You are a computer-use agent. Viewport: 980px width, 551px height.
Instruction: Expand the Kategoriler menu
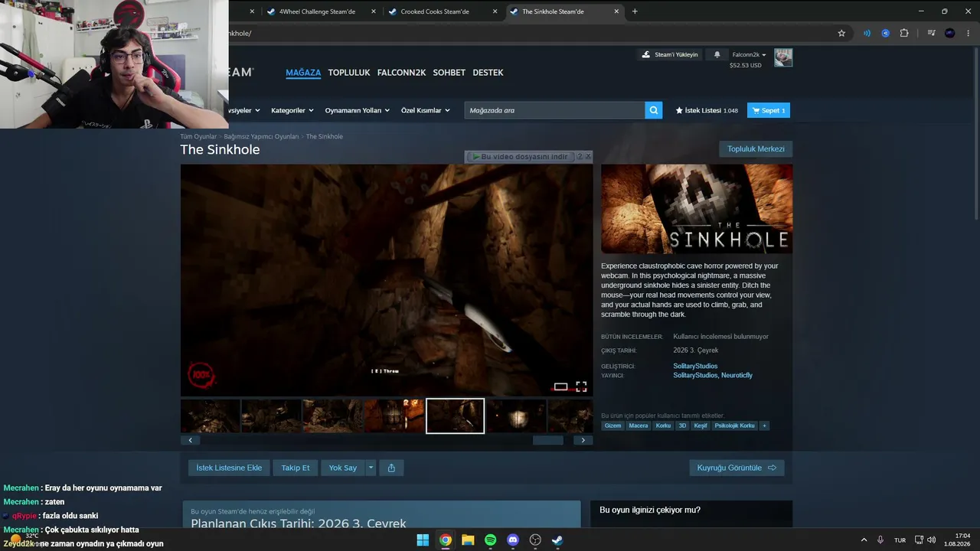pos(292,110)
